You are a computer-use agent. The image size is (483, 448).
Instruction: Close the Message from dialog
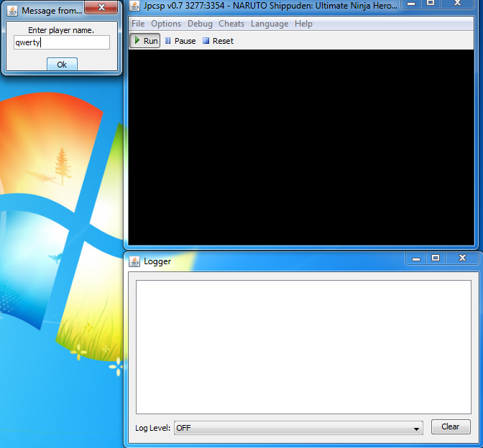(x=101, y=6)
